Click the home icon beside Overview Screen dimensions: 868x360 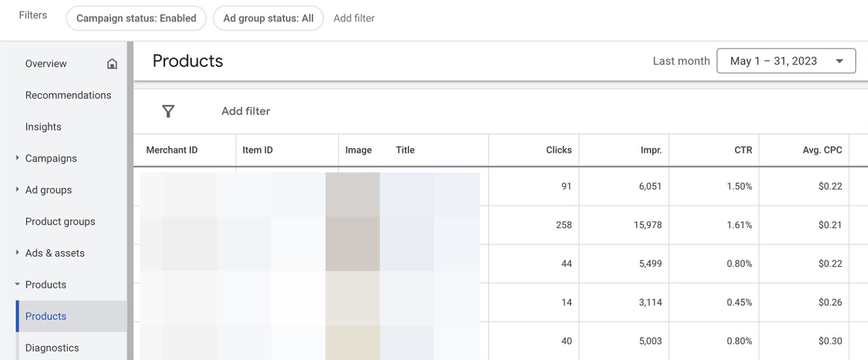coord(112,64)
